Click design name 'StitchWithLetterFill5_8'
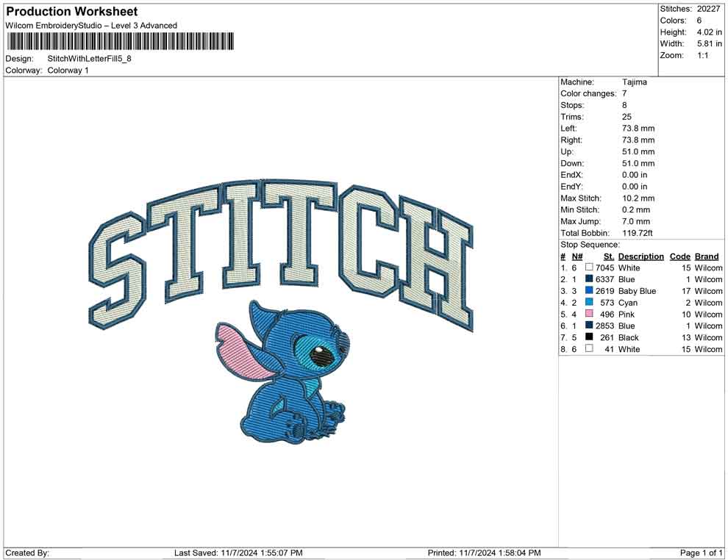The height and width of the screenshot is (560, 728). coord(89,59)
